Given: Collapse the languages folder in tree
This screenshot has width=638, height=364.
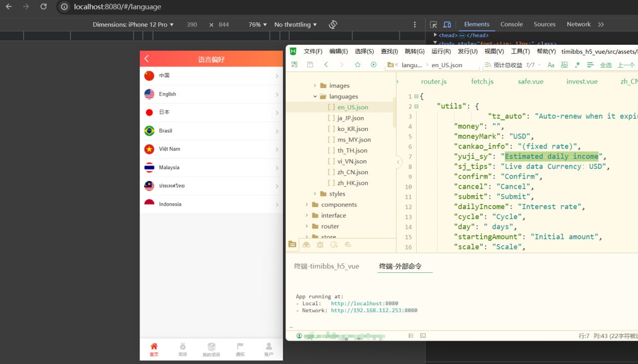Looking at the screenshot, I should [315, 97].
